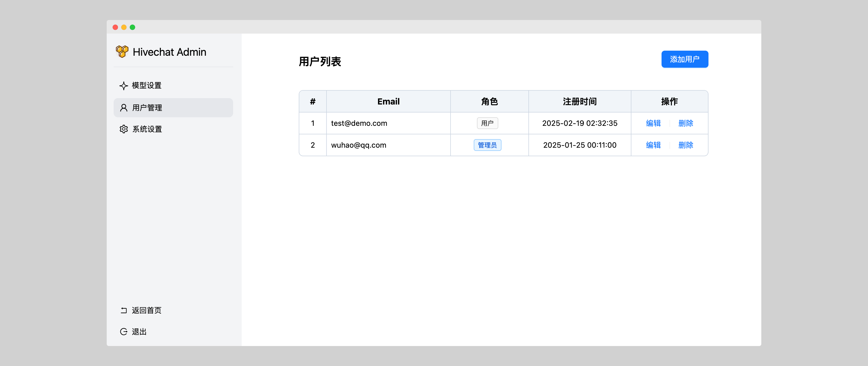The width and height of the screenshot is (868, 366).
Task: Click the green maximize window button
Action: click(x=132, y=27)
